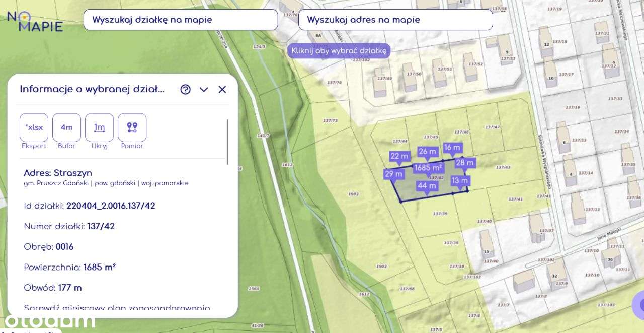Click the 29 m dimension label
The width and height of the screenshot is (644, 333).
[x=394, y=174]
